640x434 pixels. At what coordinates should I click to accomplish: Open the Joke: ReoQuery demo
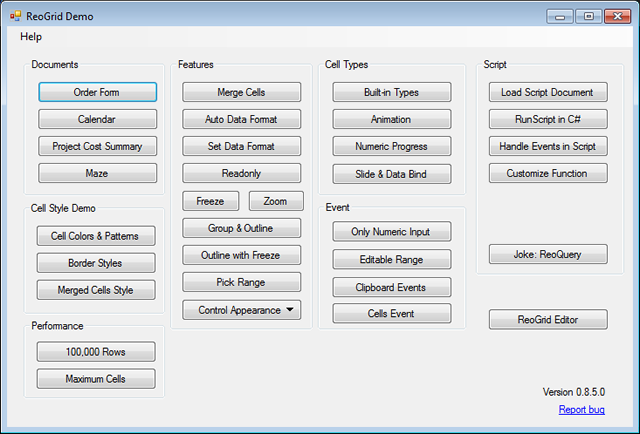coord(548,254)
